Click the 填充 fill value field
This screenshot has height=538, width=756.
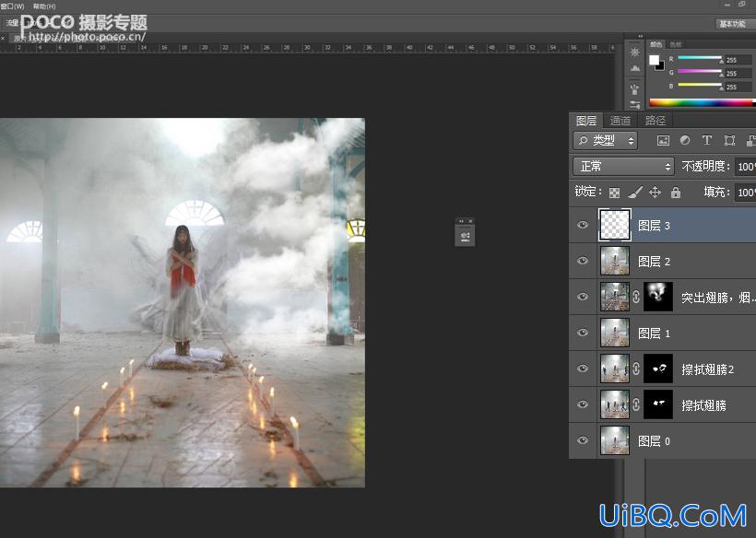coord(745,193)
